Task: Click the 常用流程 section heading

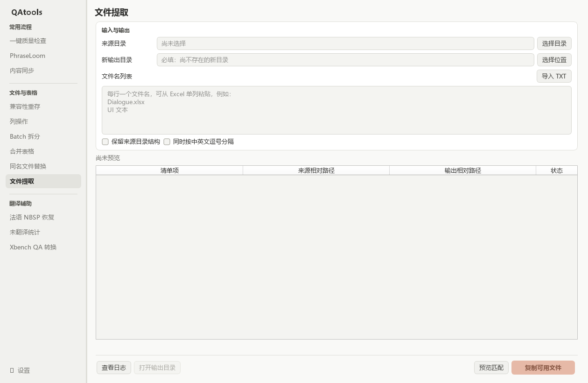Action: tap(21, 27)
